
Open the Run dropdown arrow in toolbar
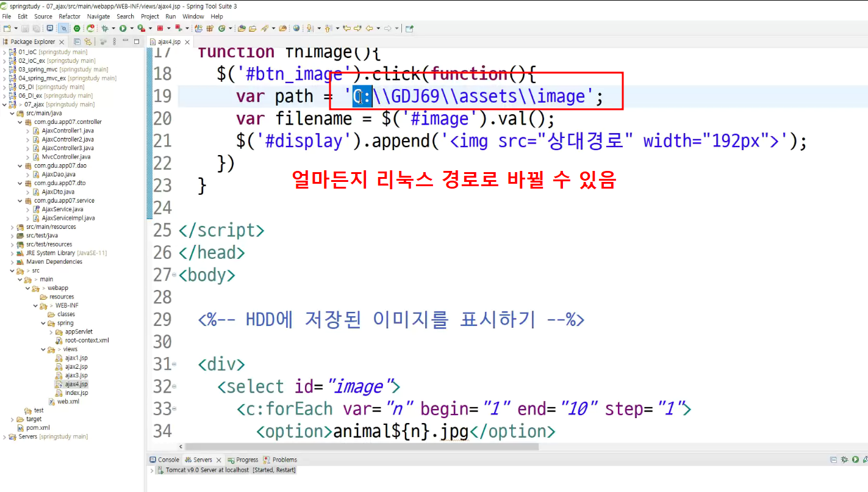(x=132, y=28)
